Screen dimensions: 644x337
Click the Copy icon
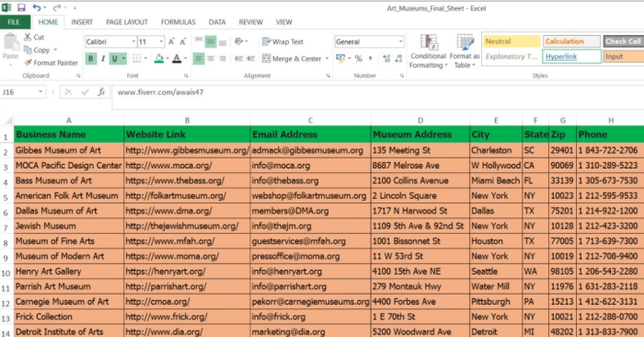point(28,50)
